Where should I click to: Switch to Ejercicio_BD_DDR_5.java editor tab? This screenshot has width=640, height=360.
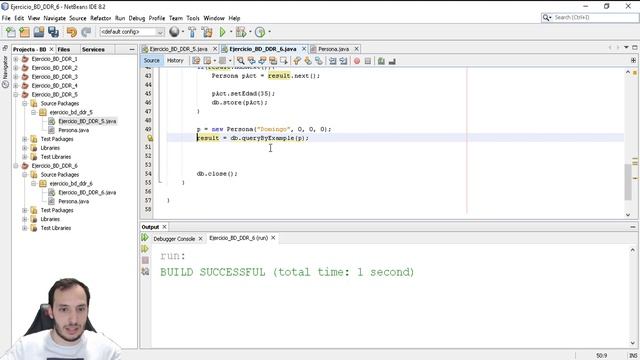(x=178, y=49)
